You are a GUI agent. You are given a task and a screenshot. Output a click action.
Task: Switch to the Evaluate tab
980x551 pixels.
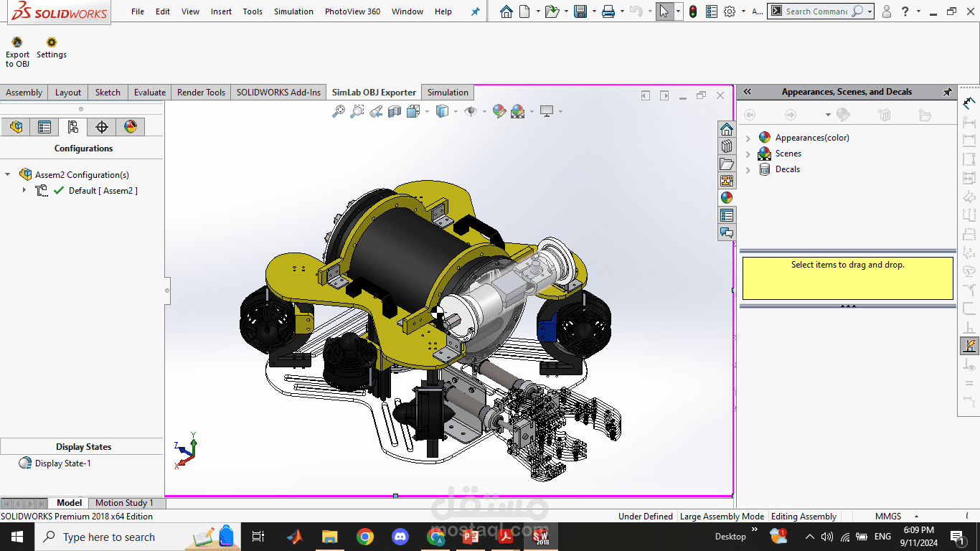coord(149,93)
